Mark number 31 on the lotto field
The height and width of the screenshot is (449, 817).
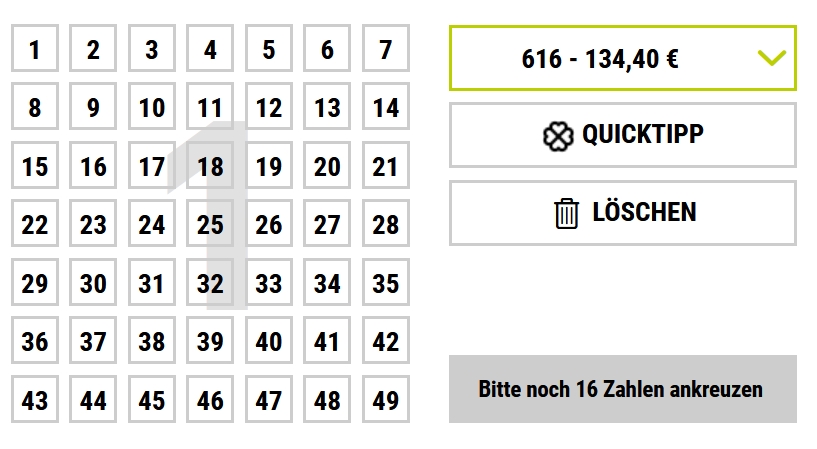point(152,282)
